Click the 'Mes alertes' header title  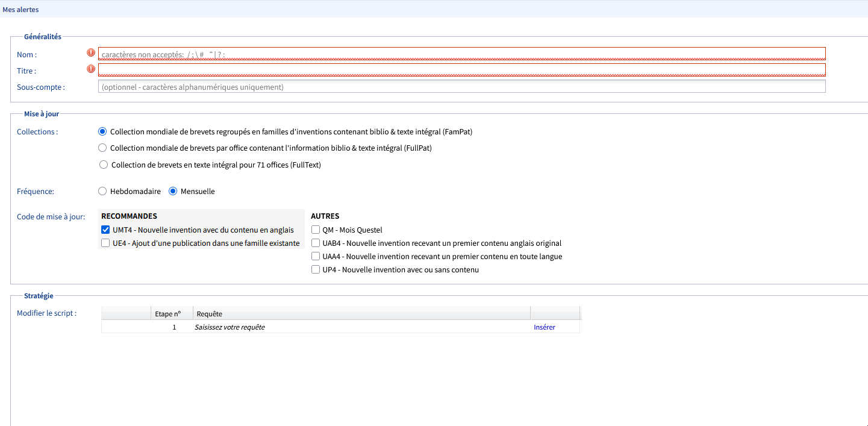click(x=20, y=9)
